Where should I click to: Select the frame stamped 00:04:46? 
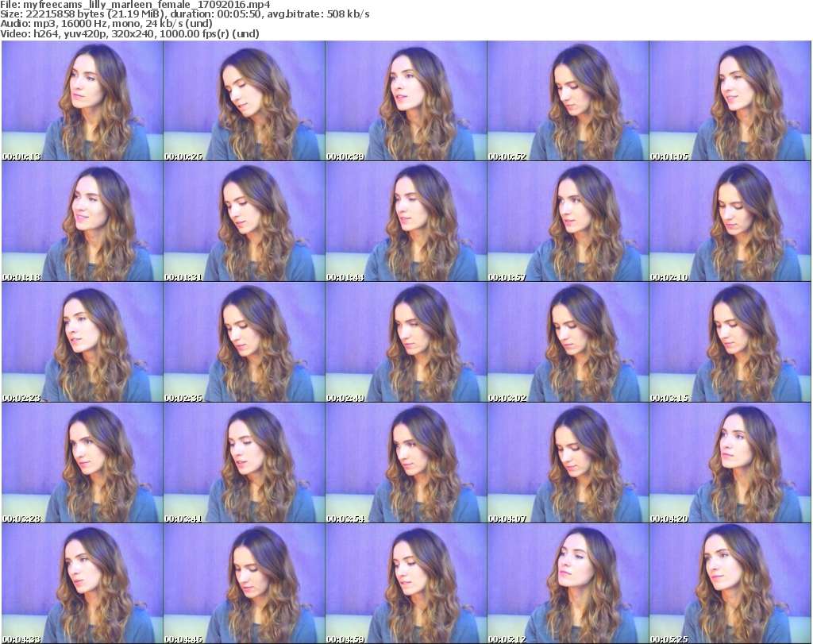245,584
